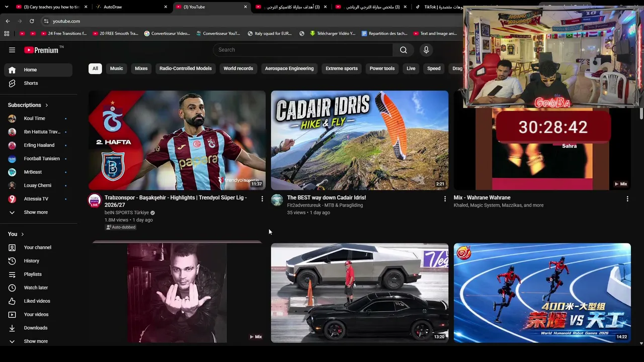This screenshot has width=644, height=362.
Task: Open beIN SPORTS Türkiye channel avatar
Action: pyautogui.click(x=95, y=200)
